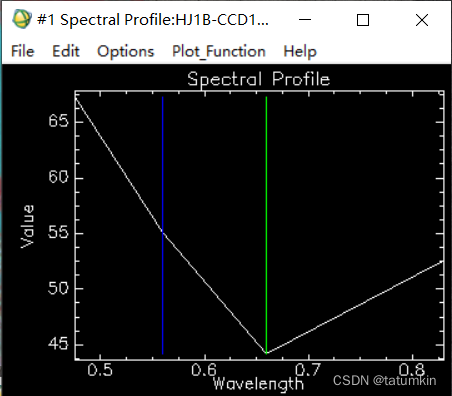Click the 'Spectral Profile' plot title

pos(259,80)
